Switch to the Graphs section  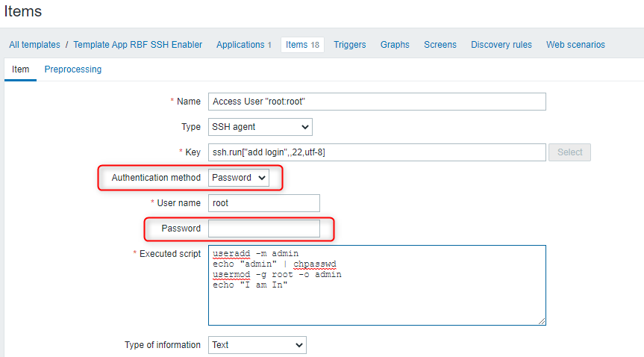tap(395, 45)
